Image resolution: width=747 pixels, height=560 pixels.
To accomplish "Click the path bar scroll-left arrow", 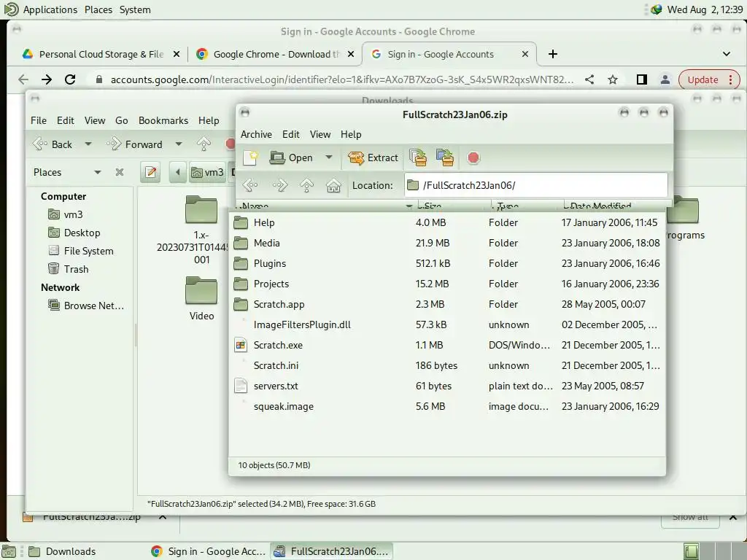I will pyautogui.click(x=178, y=172).
